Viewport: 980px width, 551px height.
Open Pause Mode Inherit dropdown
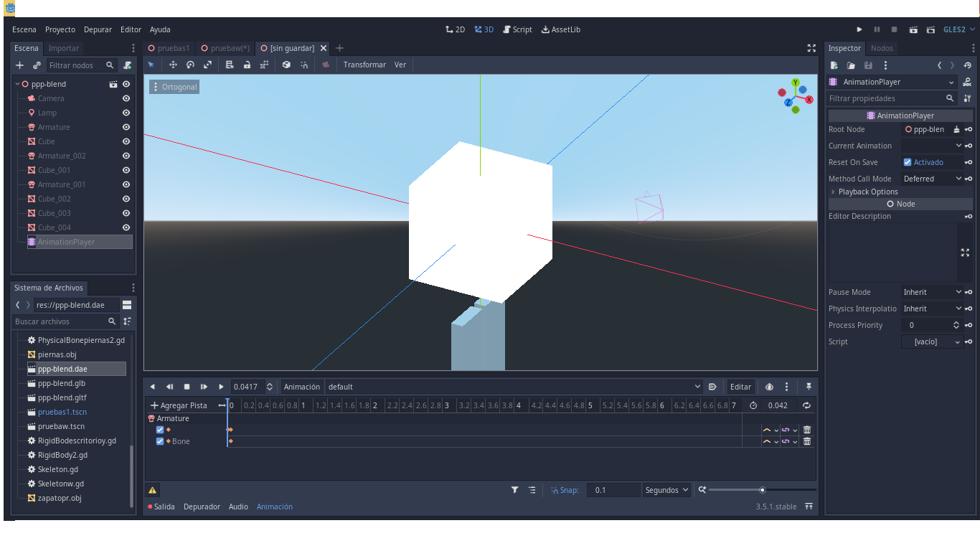[932, 292]
